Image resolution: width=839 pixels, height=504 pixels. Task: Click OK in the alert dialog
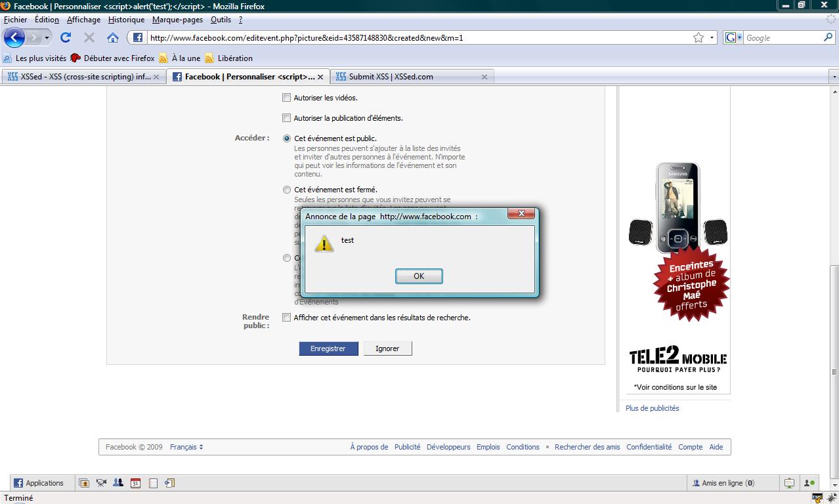pos(419,276)
